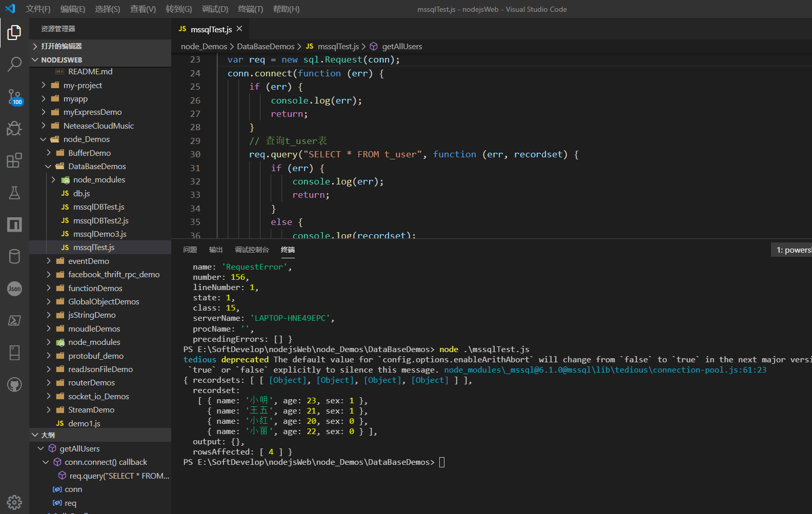Open the Search view icon
This screenshot has height=514, width=812.
click(14, 64)
